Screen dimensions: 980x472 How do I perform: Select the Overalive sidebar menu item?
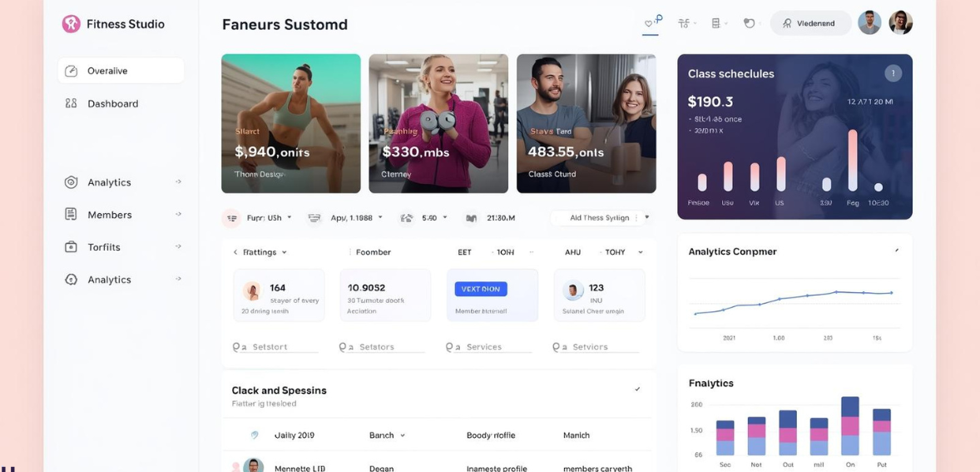121,71
